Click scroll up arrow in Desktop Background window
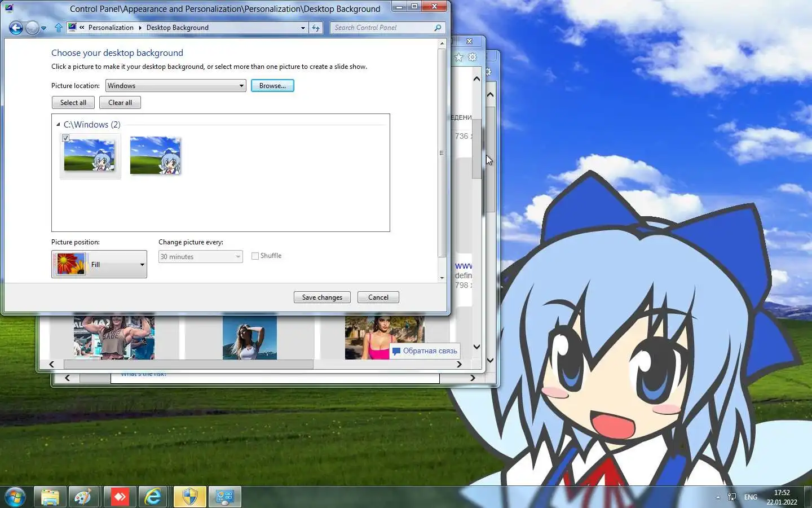This screenshot has height=508, width=812. 442,43
